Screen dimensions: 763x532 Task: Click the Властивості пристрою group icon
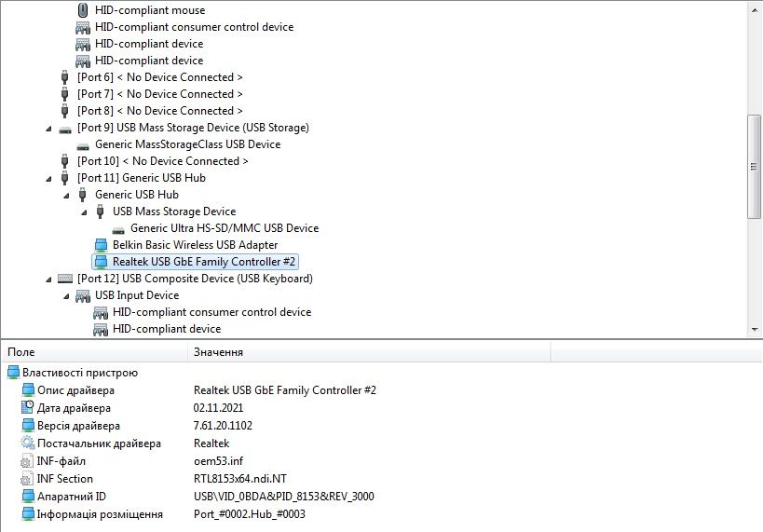(x=14, y=373)
